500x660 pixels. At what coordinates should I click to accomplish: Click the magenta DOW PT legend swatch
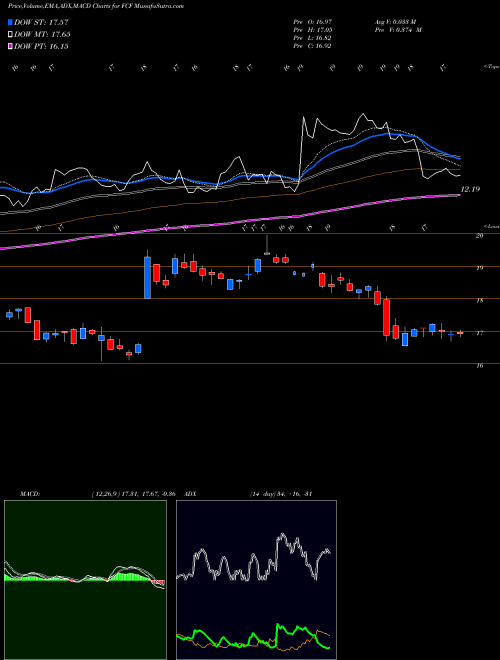pyautogui.click(x=11, y=46)
